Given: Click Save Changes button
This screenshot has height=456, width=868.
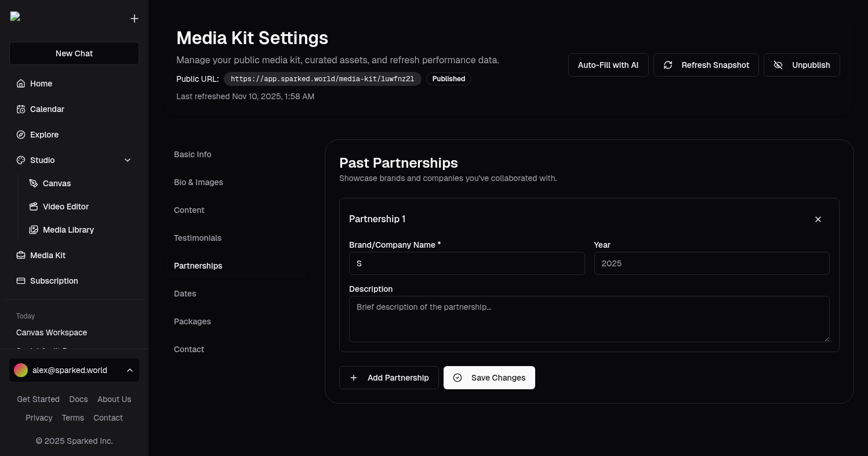Looking at the screenshot, I should [489, 378].
